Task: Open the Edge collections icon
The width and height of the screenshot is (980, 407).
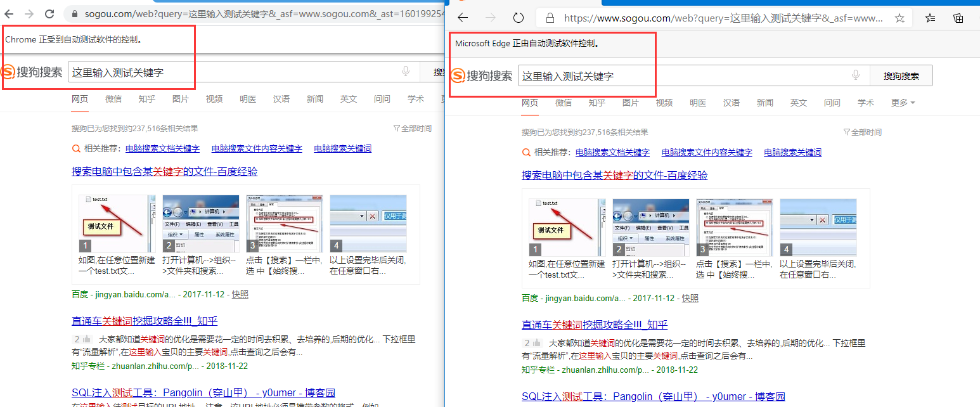Action: click(958, 18)
